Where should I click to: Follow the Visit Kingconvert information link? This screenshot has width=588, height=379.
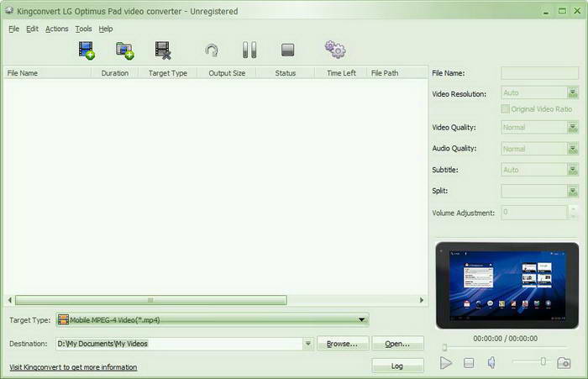pos(73,367)
